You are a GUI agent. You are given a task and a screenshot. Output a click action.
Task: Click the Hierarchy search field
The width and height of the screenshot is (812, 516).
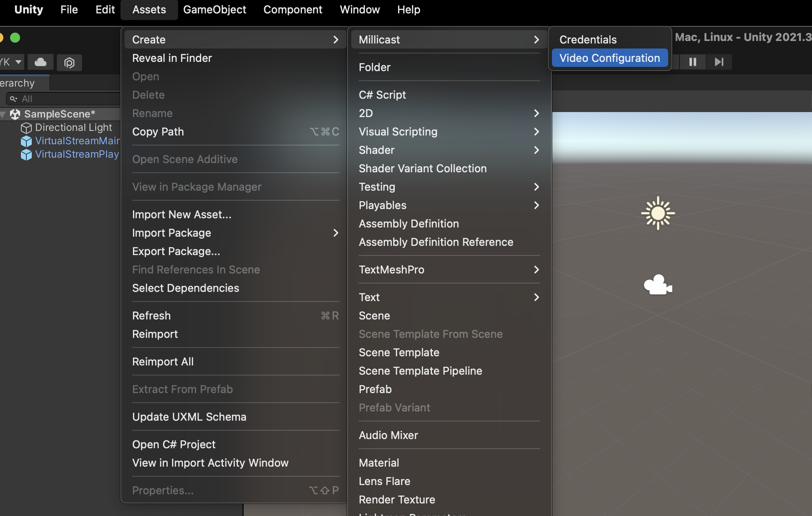(x=67, y=99)
